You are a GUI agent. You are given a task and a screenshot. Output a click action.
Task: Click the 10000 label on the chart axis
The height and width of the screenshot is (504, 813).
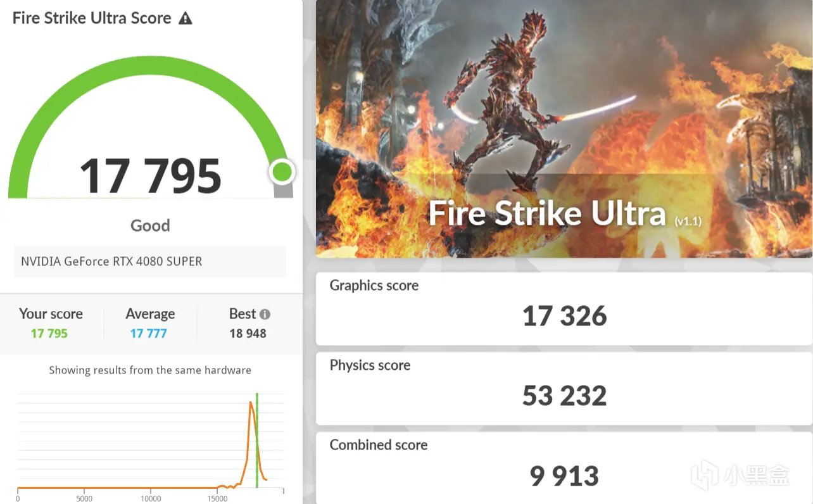pyautogui.click(x=151, y=498)
